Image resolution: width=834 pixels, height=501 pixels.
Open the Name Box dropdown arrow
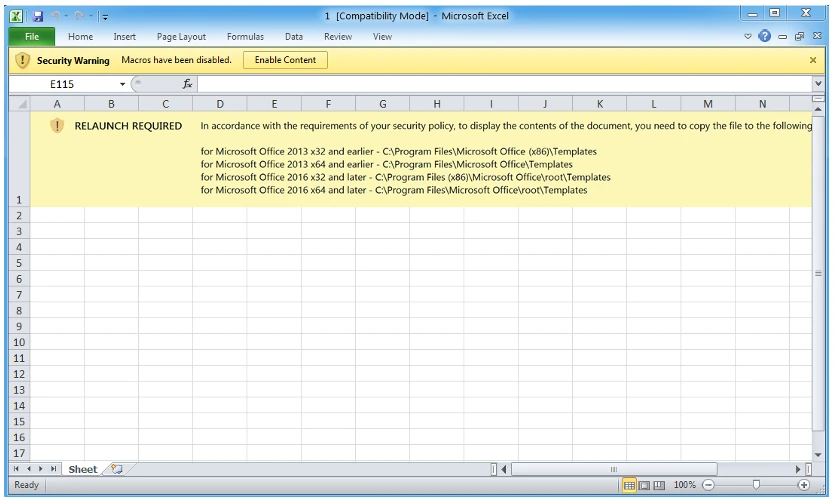coord(123,85)
